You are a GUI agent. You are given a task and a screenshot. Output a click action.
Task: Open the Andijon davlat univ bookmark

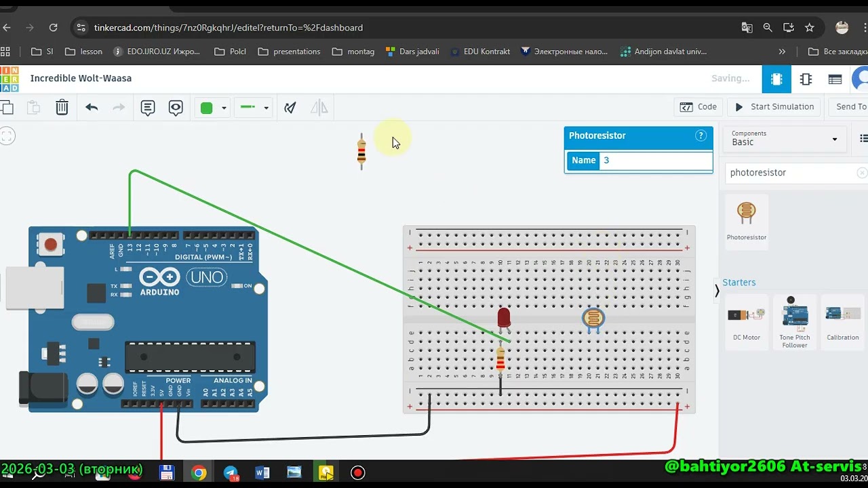tap(663, 52)
